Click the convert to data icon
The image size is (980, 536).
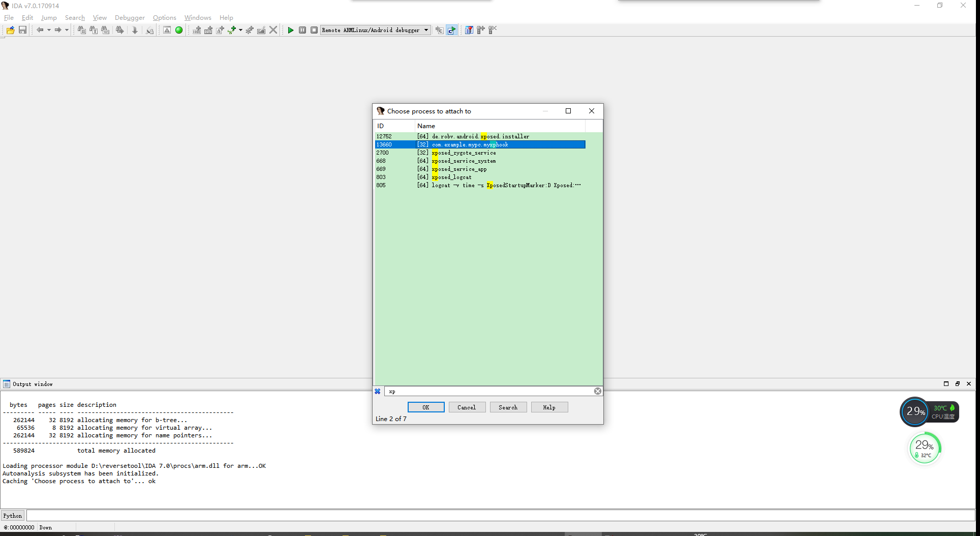[x=208, y=30]
